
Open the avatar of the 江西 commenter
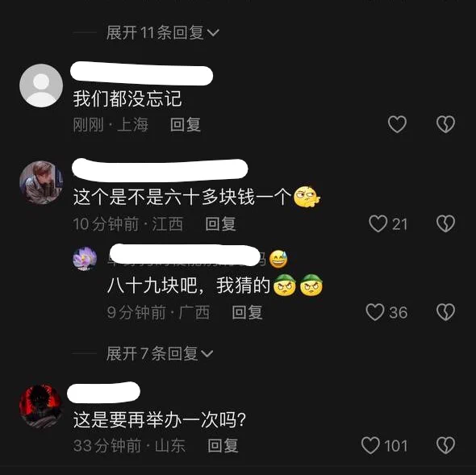click(41, 182)
